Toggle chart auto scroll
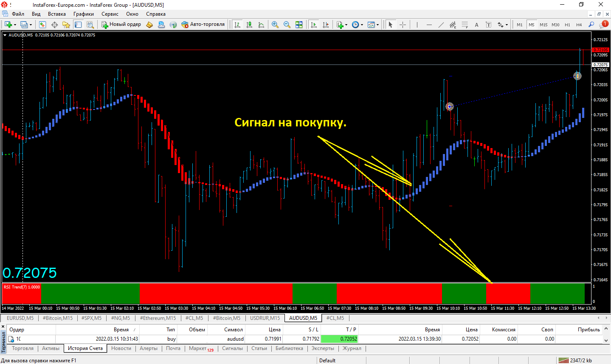611x364 pixels. click(314, 25)
